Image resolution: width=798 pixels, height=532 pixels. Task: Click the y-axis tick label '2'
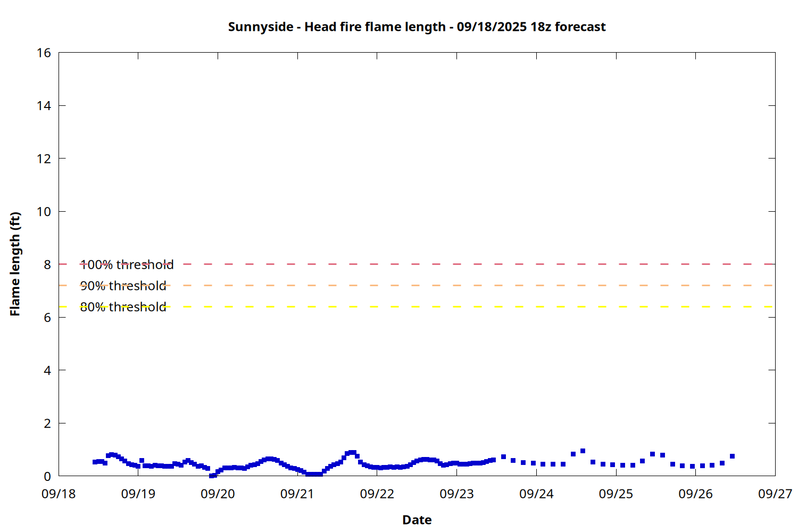point(47,423)
